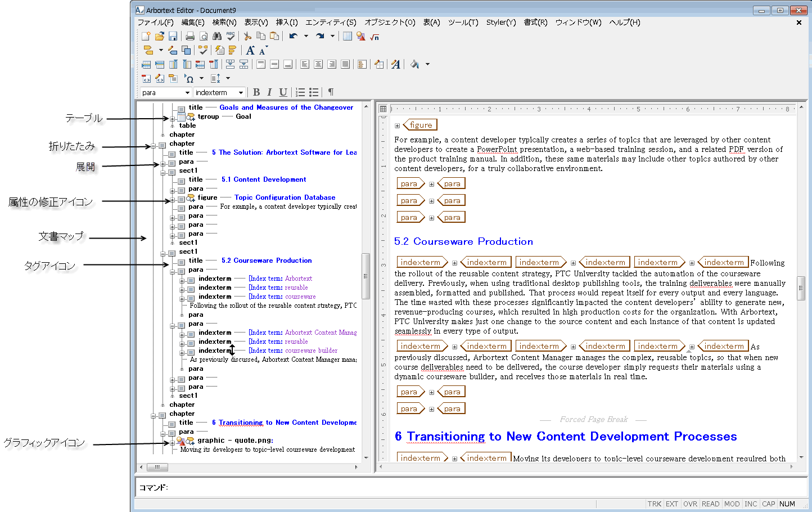
Task: Open the ファイル(F) menu
Action: 156,23
